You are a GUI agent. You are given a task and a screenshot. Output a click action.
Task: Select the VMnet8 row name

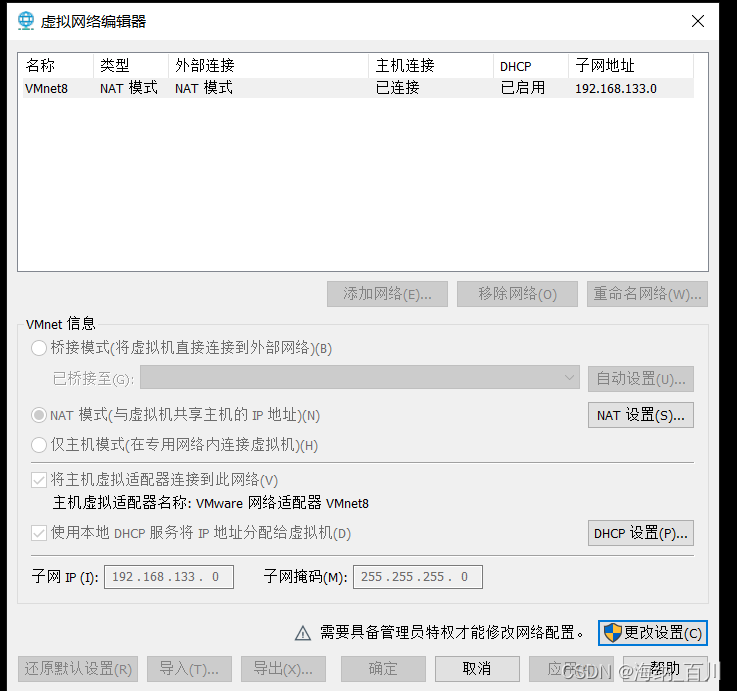tap(47, 88)
